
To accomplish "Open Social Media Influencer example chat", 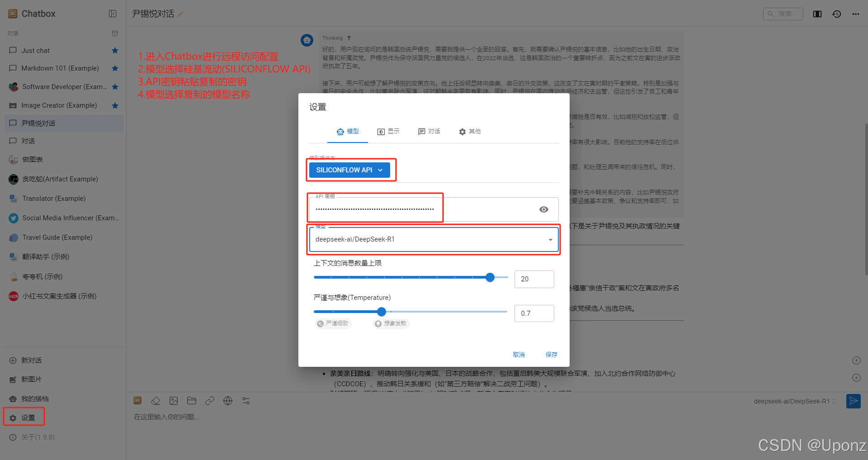I will pyautogui.click(x=64, y=218).
